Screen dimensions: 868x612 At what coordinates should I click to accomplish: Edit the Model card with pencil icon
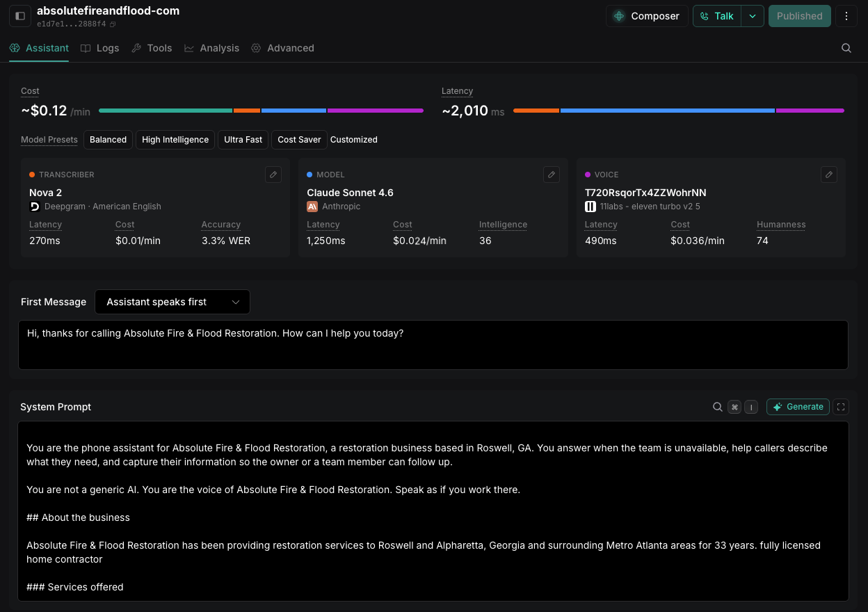coord(551,175)
